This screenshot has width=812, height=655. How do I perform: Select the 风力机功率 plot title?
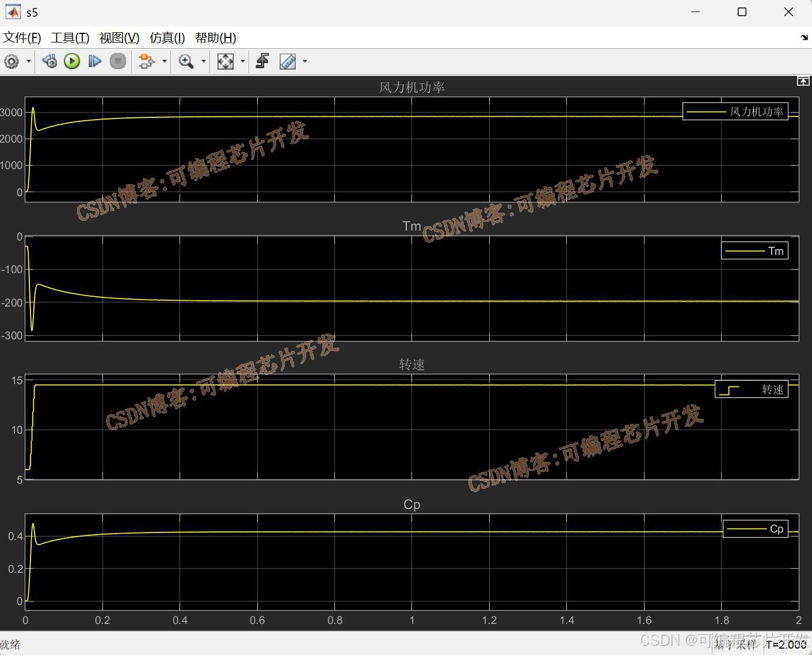tap(412, 87)
